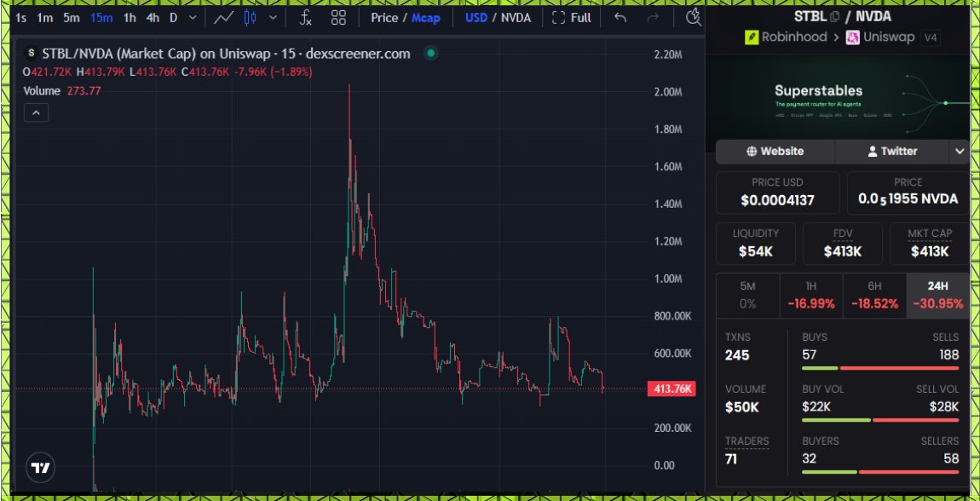Click the 413.76K current price label

coord(672,389)
